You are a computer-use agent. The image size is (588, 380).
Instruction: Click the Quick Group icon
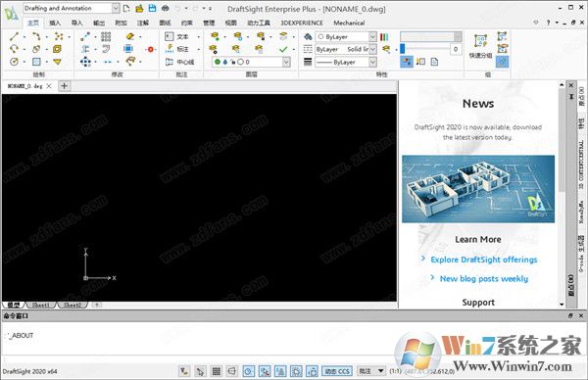click(x=480, y=46)
